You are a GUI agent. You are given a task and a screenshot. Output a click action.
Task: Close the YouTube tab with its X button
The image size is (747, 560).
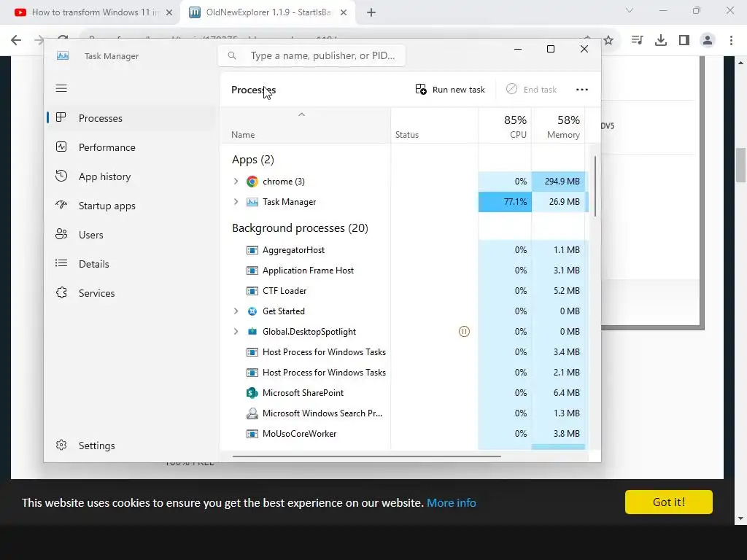click(x=169, y=13)
